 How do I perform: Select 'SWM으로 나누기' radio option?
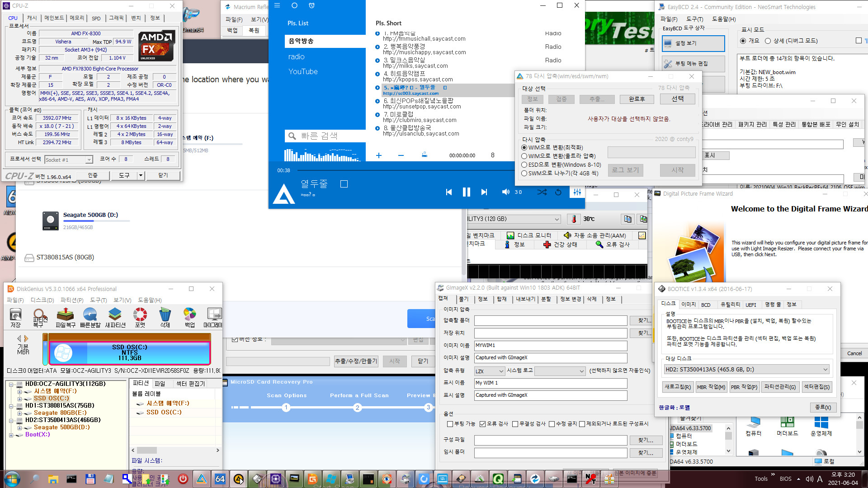pos(560,173)
